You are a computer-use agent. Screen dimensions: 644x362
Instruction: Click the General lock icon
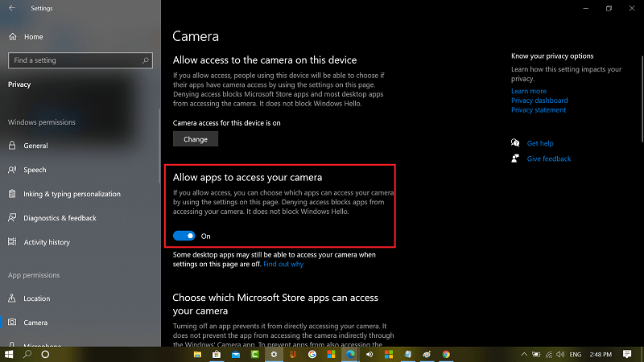pyautogui.click(x=12, y=146)
